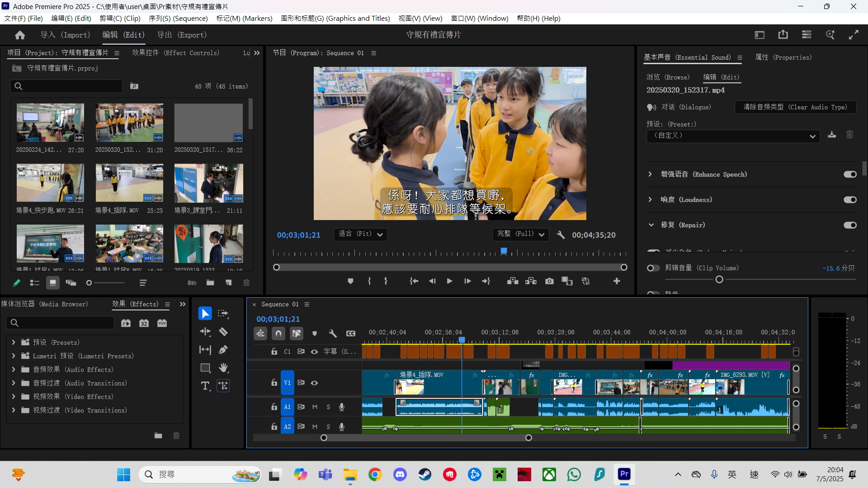This screenshot has width=868, height=488.
Task: Click Clear Audio Type button
Action: 795,107
